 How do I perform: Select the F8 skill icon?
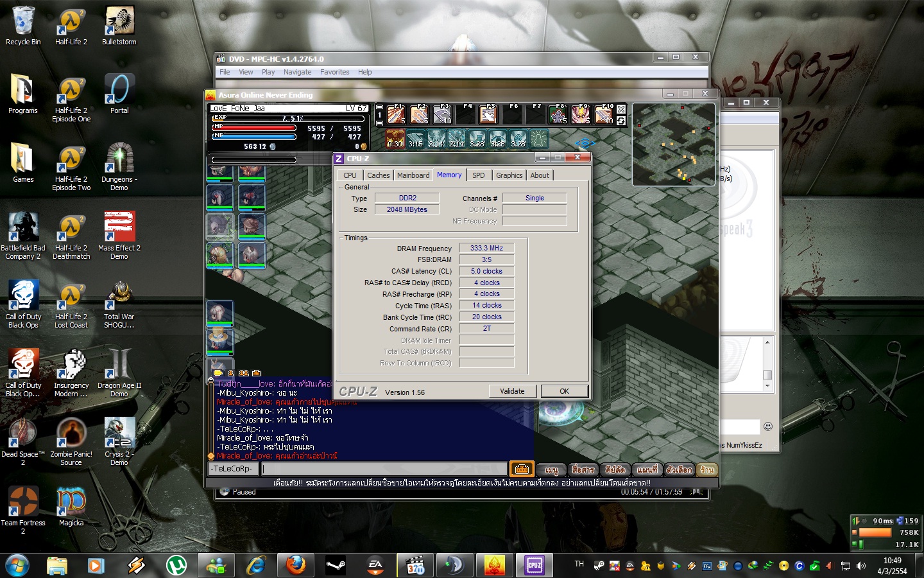(x=558, y=114)
